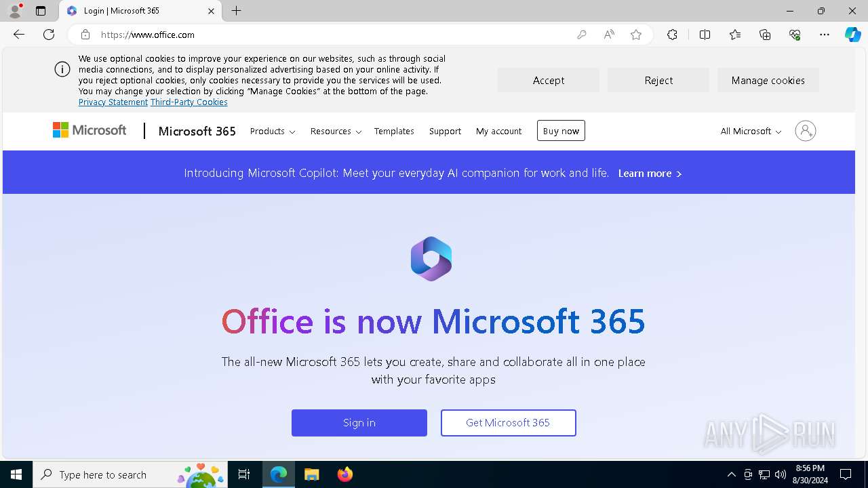The width and height of the screenshot is (868, 488).
Task: Open the Windows Start menu
Action: tap(16, 474)
